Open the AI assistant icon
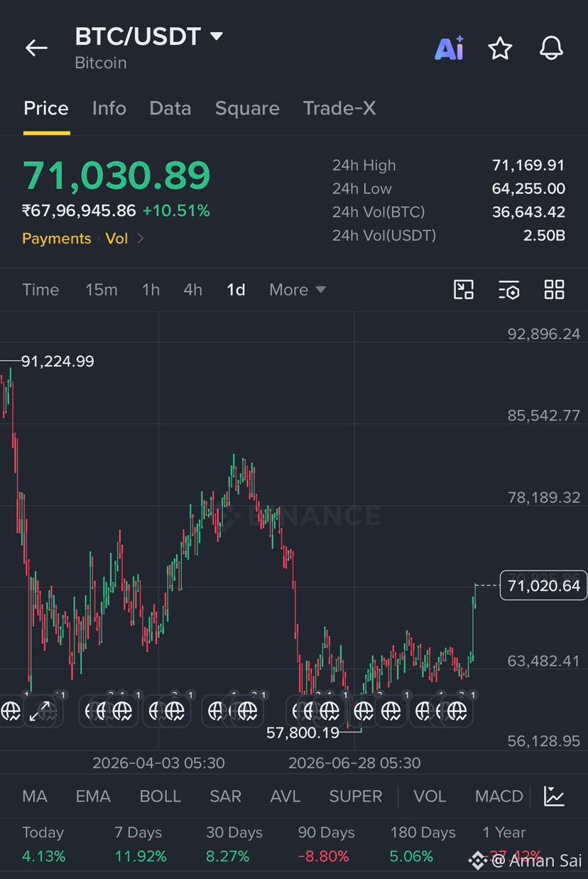The height and width of the screenshot is (879, 588). tap(449, 48)
